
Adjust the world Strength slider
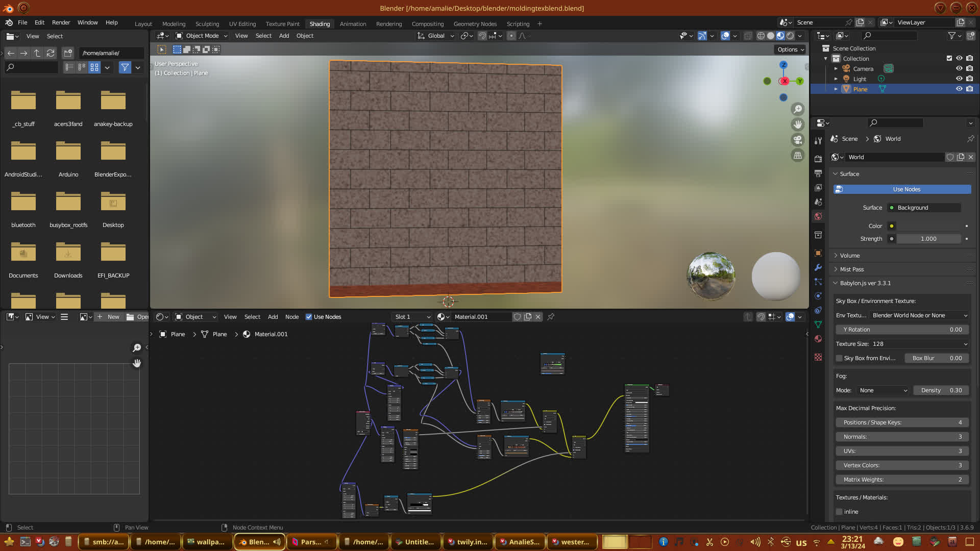coord(928,239)
